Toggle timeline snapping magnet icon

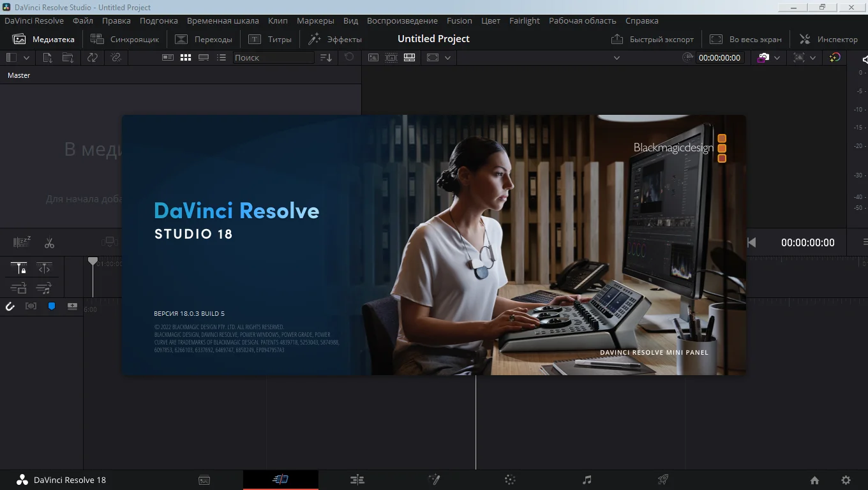click(10, 306)
